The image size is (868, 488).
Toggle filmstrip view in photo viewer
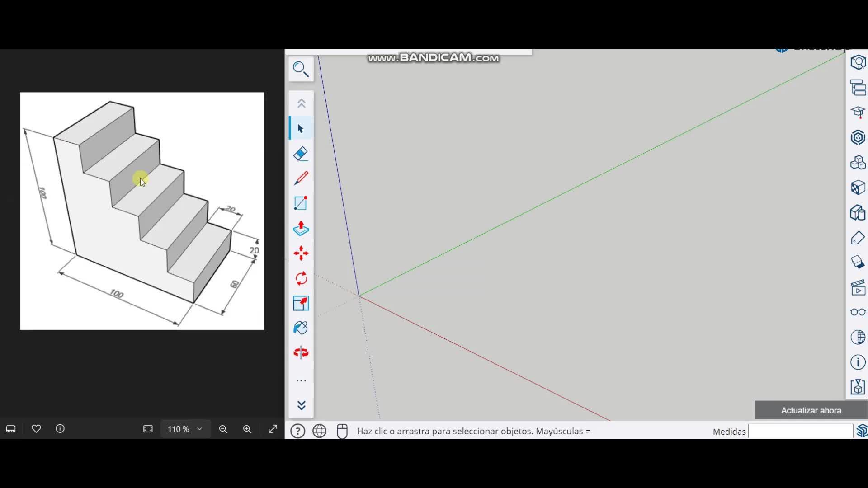click(x=11, y=429)
